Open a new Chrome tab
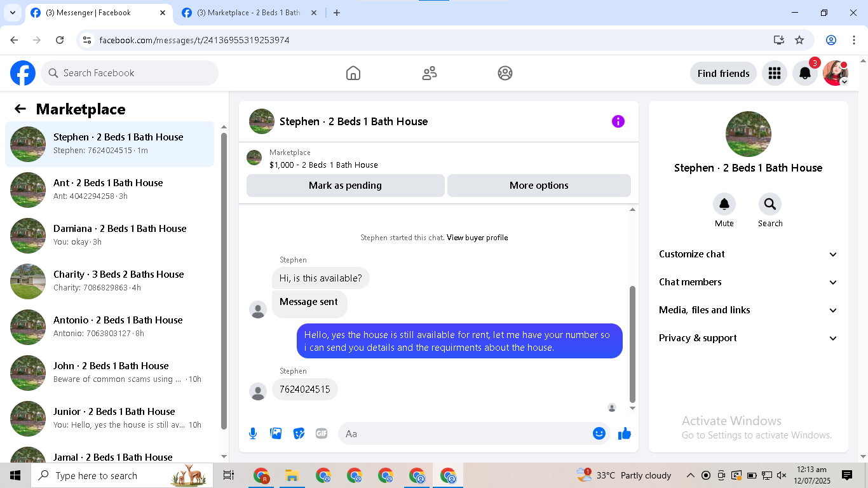The height and width of the screenshot is (488, 868). 337,13
